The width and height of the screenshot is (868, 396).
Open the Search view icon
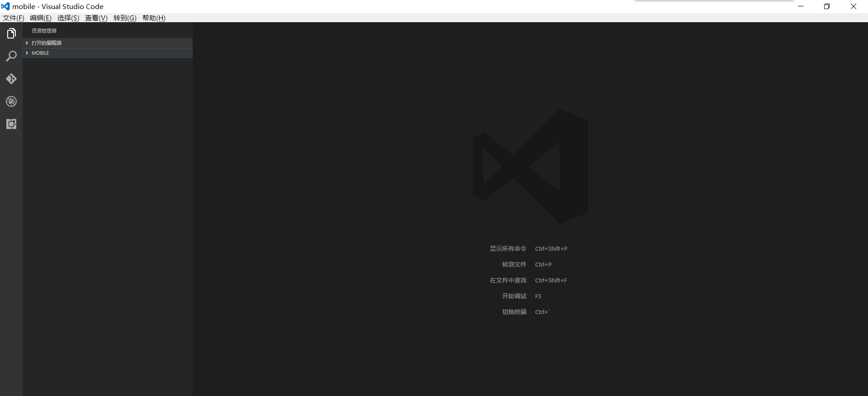click(11, 56)
